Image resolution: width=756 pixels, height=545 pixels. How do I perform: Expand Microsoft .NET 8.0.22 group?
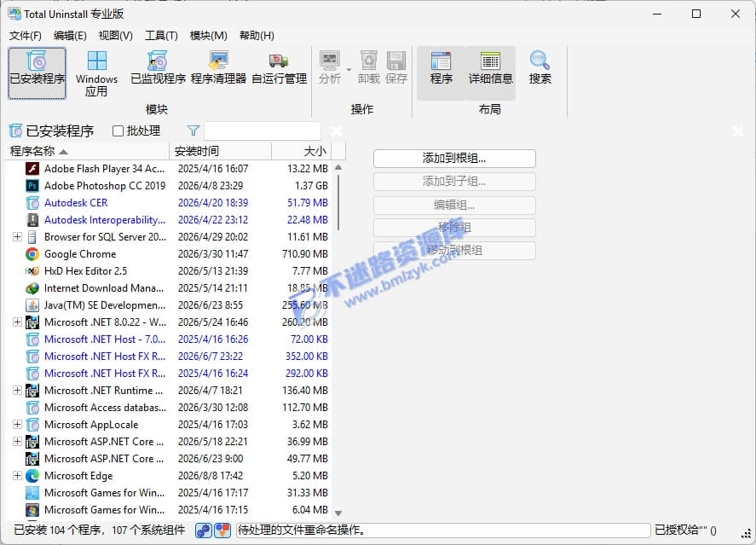pos(17,322)
